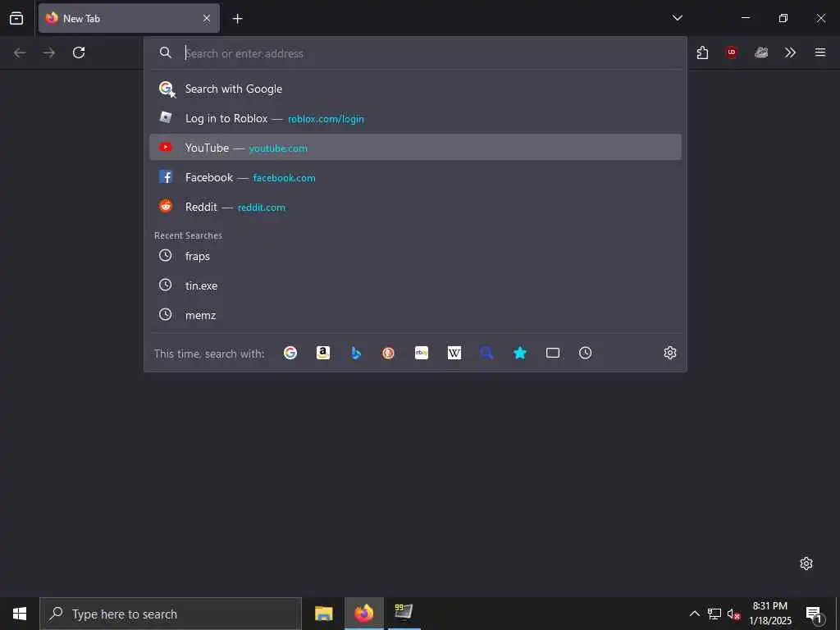
Task: Click the magnifier icon in address bar
Action: [x=166, y=52]
